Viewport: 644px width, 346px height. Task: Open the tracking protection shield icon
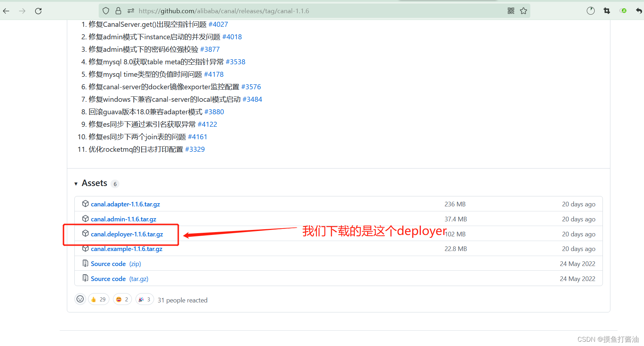tap(106, 11)
